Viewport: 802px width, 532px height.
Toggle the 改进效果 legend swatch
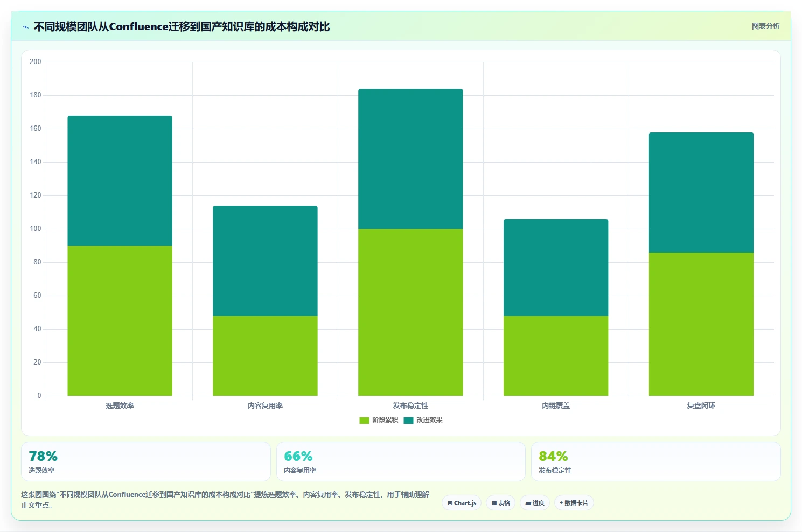[x=408, y=420]
